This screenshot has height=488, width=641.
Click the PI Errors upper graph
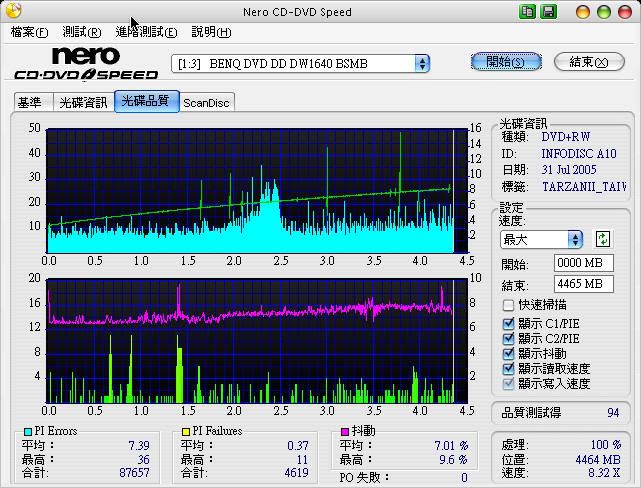[257, 191]
